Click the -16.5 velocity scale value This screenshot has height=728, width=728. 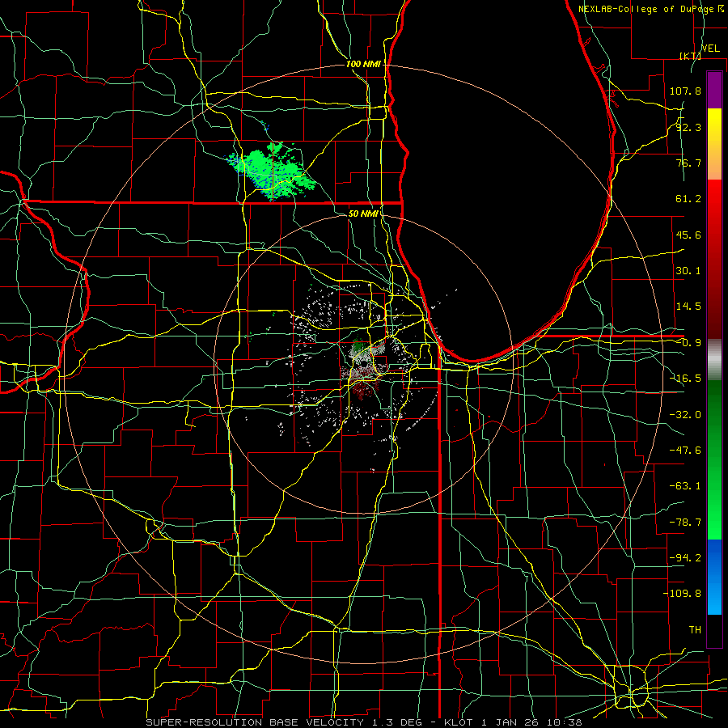pos(685,379)
